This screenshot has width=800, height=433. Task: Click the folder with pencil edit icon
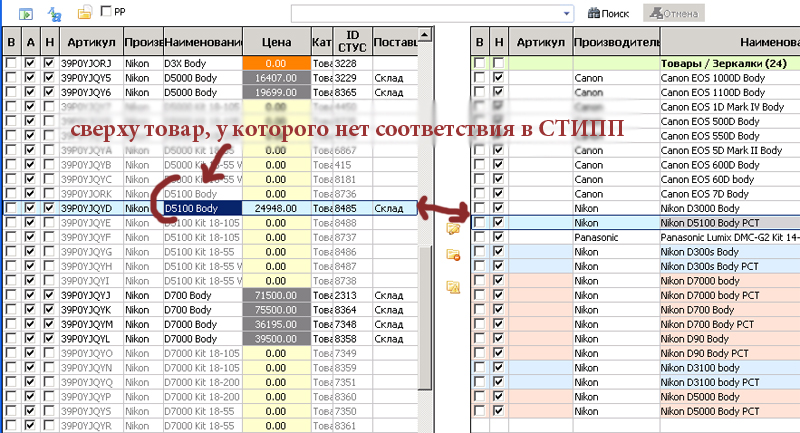453,228
